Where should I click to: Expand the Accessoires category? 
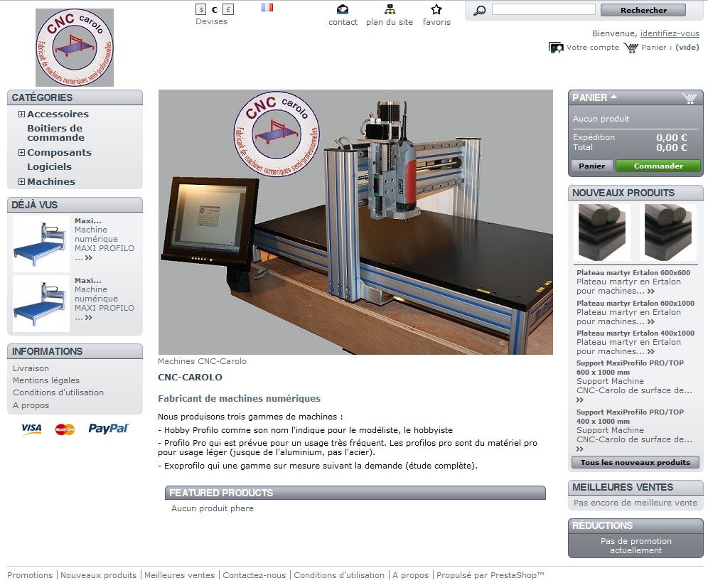21,114
